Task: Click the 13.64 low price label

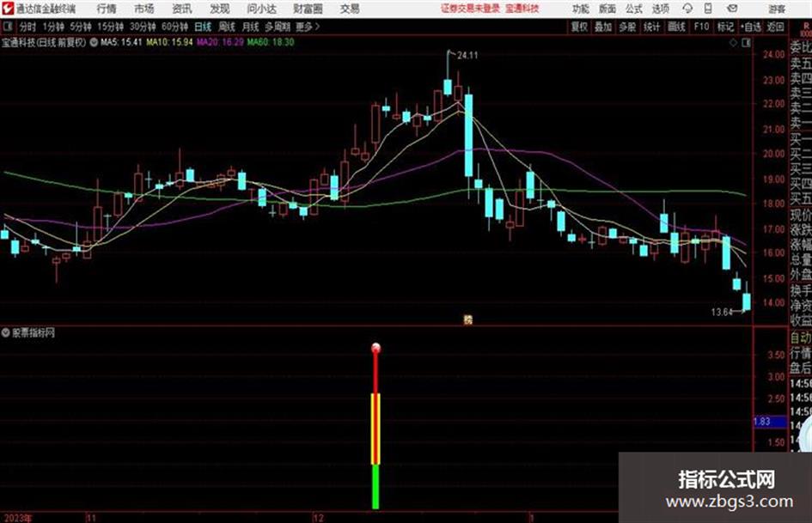Action: 722,312
